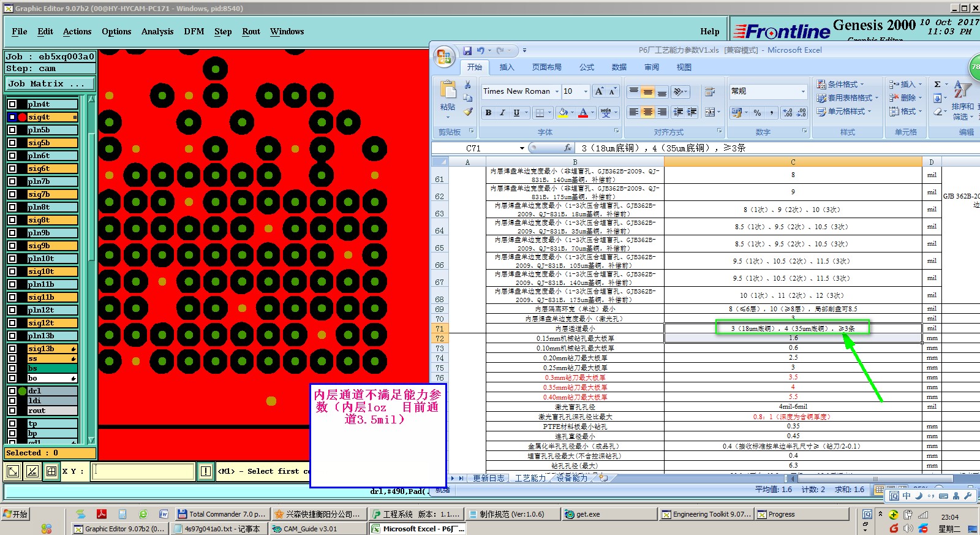The width and height of the screenshot is (980, 535).
Task: Open the File menu in Graphic Editor
Action: [x=20, y=31]
